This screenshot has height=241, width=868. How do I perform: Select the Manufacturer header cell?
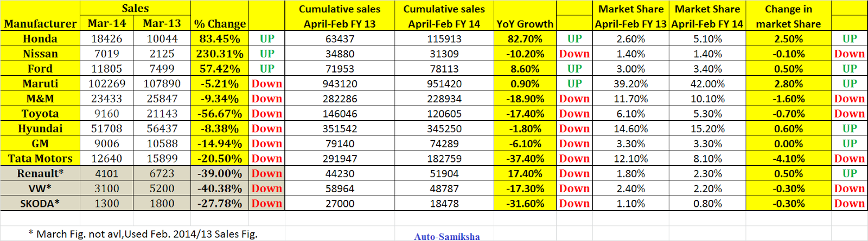pyautogui.click(x=40, y=23)
